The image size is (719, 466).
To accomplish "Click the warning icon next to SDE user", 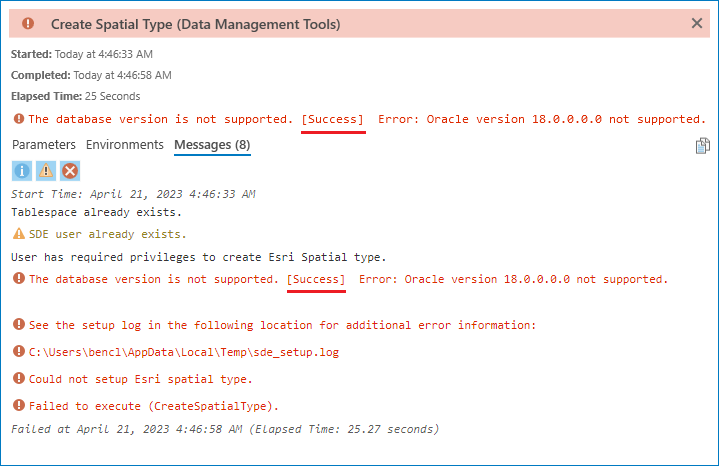I will tap(18, 234).
